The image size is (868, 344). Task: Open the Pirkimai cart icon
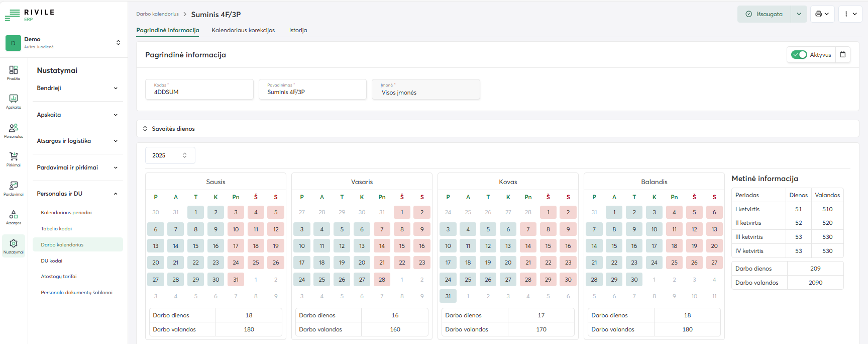tap(14, 159)
